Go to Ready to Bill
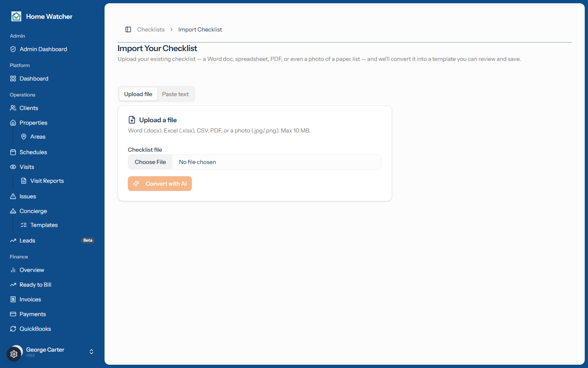 (52, 285)
